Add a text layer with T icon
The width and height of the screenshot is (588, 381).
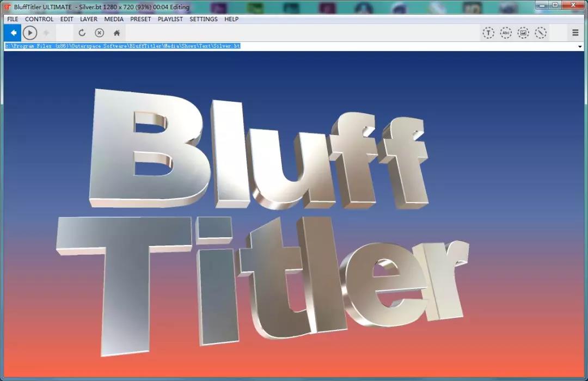click(x=488, y=33)
